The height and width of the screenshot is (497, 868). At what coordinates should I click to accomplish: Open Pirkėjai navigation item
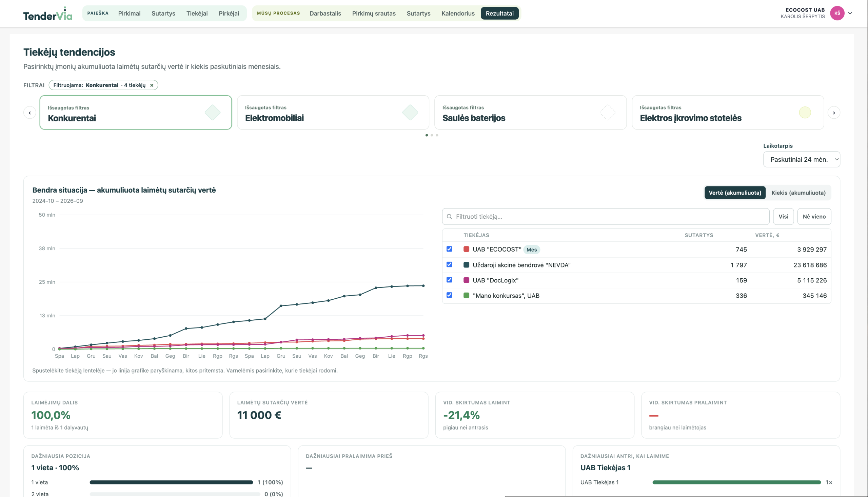[x=229, y=13]
